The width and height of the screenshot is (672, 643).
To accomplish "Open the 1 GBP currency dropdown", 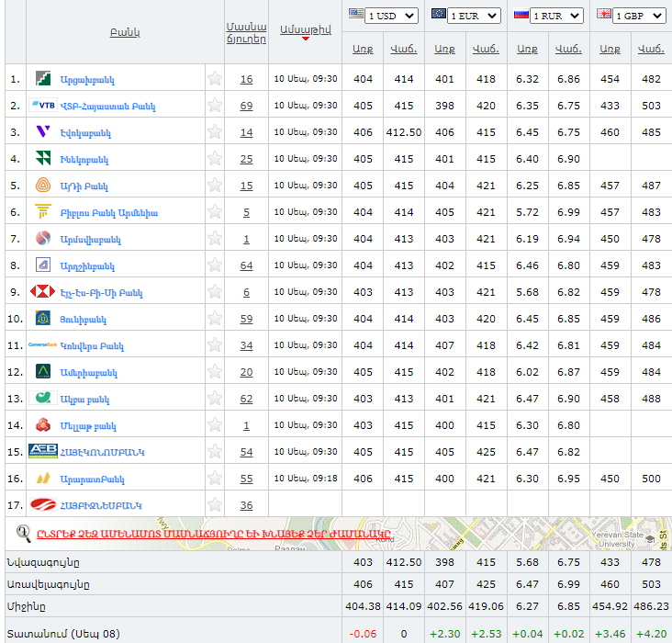I will [x=639, y=16].
